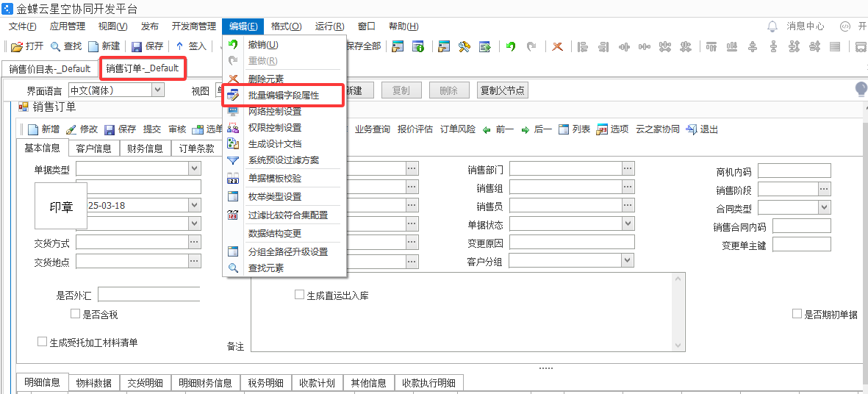Expand the 合同类型 dropdown
Image resolution: width=868 pixels, height=394 pixels.
tap(825, 208)
